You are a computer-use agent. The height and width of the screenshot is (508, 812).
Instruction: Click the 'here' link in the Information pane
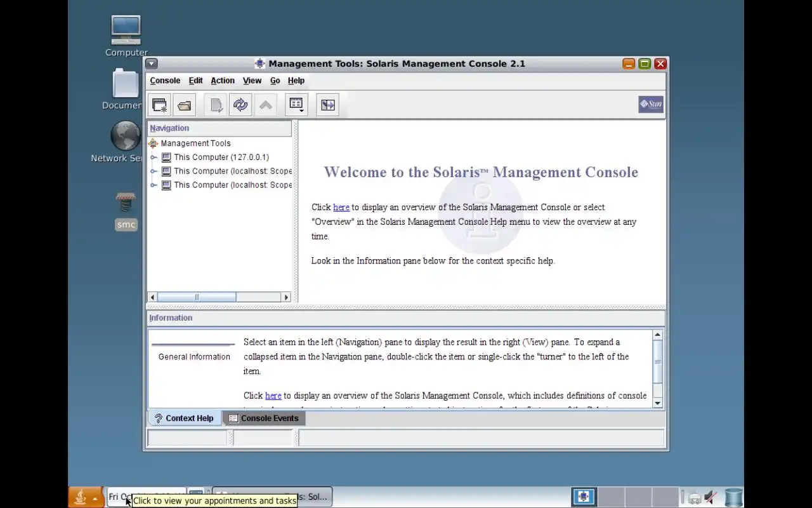[273, 396]
